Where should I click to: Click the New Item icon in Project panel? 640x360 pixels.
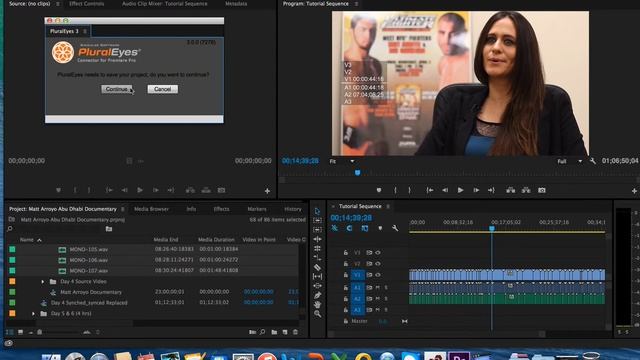click(x=285, y=332)
